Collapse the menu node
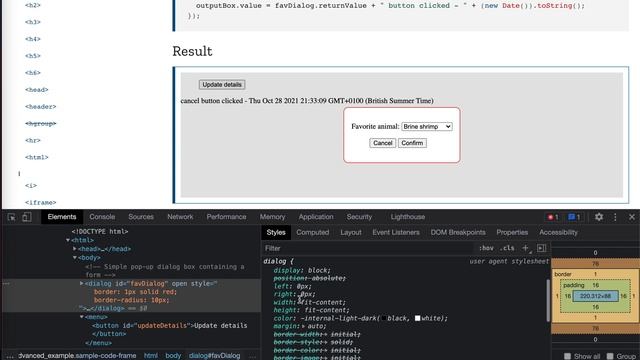Viewport: 640px width, 360px height. tap(82, 317)
